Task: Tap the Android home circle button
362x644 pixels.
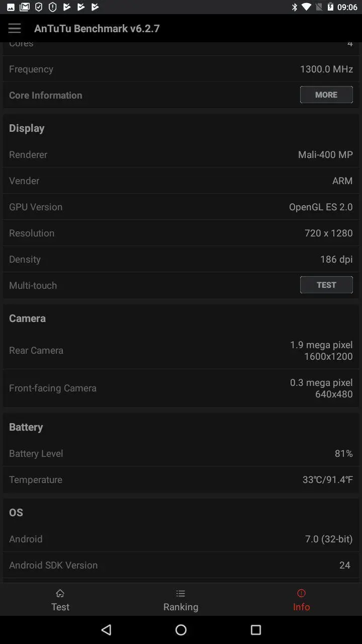Action: tap(181, 629)
